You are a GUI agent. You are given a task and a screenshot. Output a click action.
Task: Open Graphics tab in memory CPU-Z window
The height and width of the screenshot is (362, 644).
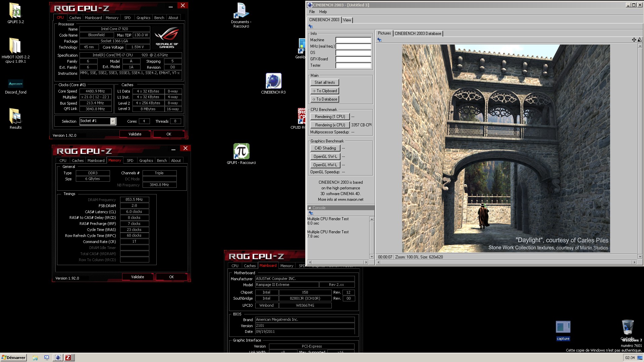[x=146, y=161]
